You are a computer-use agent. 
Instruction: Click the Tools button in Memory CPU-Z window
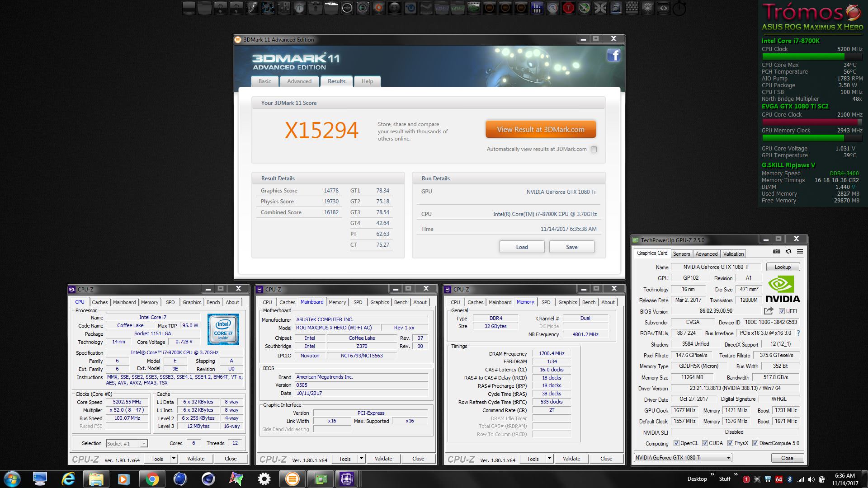(x=533, y=459)
